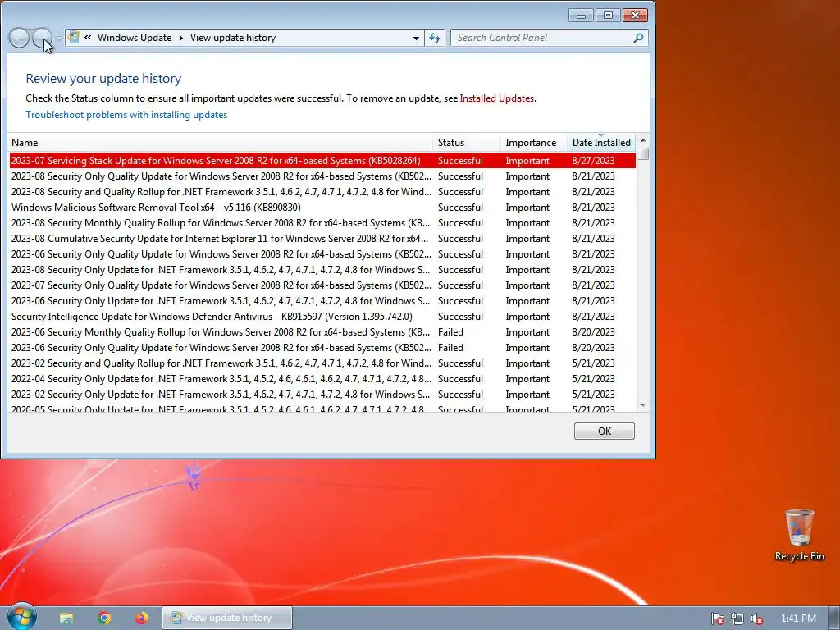Click the network icon in system tray
840x630 pixels.
737,619
